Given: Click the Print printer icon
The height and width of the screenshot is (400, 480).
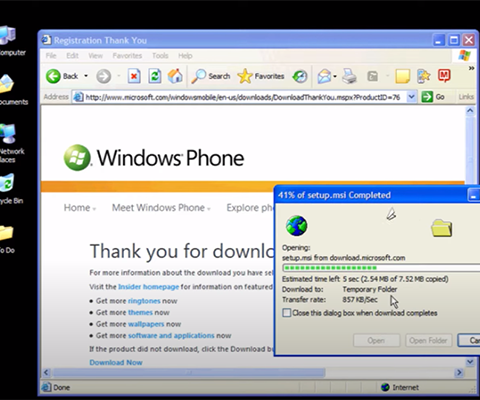Looking at the screenshot, I should [349, 76].
